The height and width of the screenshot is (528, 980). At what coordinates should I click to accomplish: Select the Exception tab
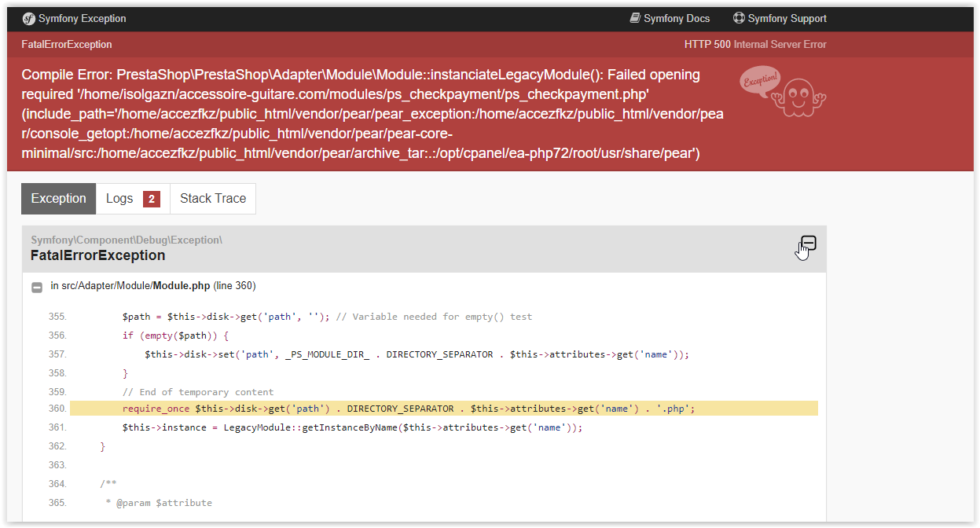[x=59, y=199]
